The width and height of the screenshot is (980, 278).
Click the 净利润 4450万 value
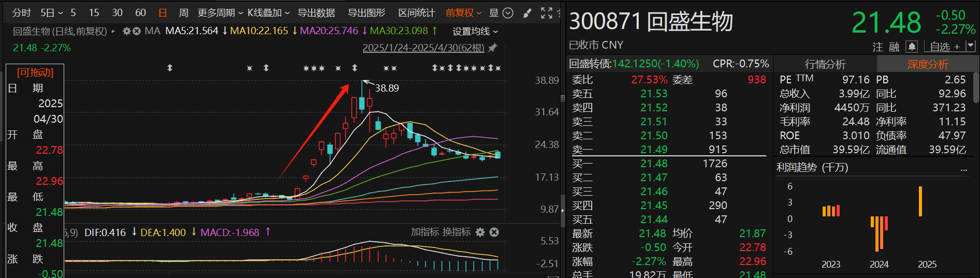point(852,108)
